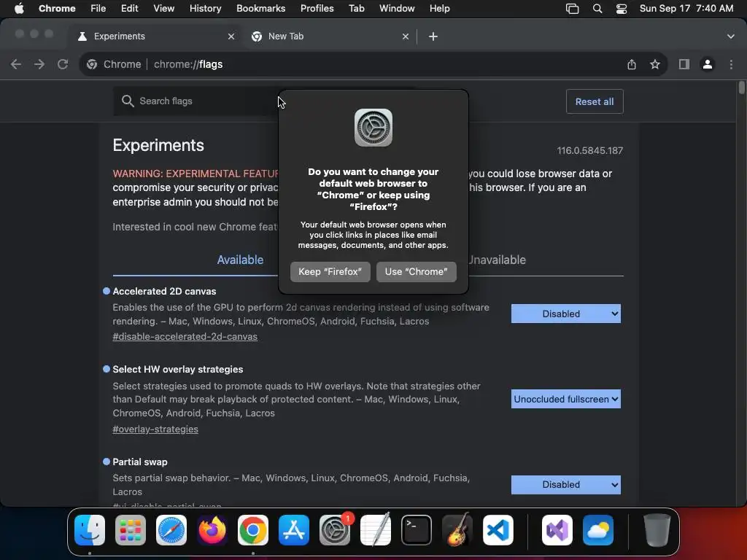Image resolution: width=747 pixels, height=560 pixels.
Task: Click the menu bar date and time
Action: tap(686, 9)
